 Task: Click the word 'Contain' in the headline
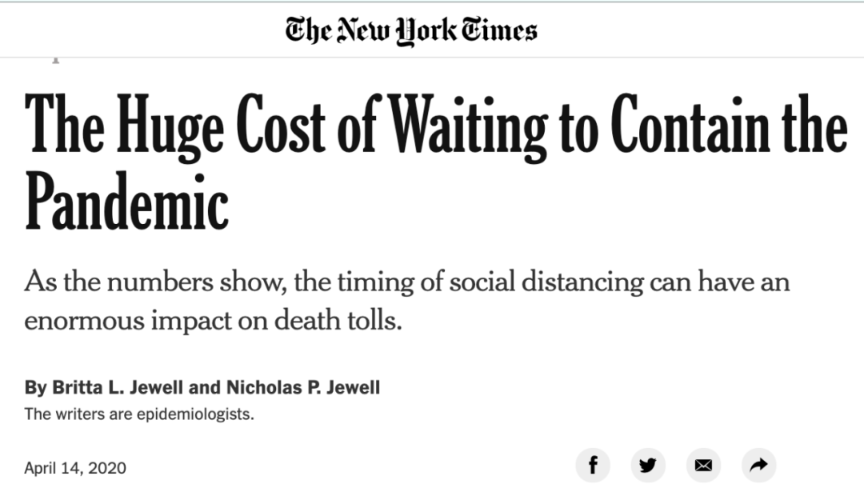690,123
